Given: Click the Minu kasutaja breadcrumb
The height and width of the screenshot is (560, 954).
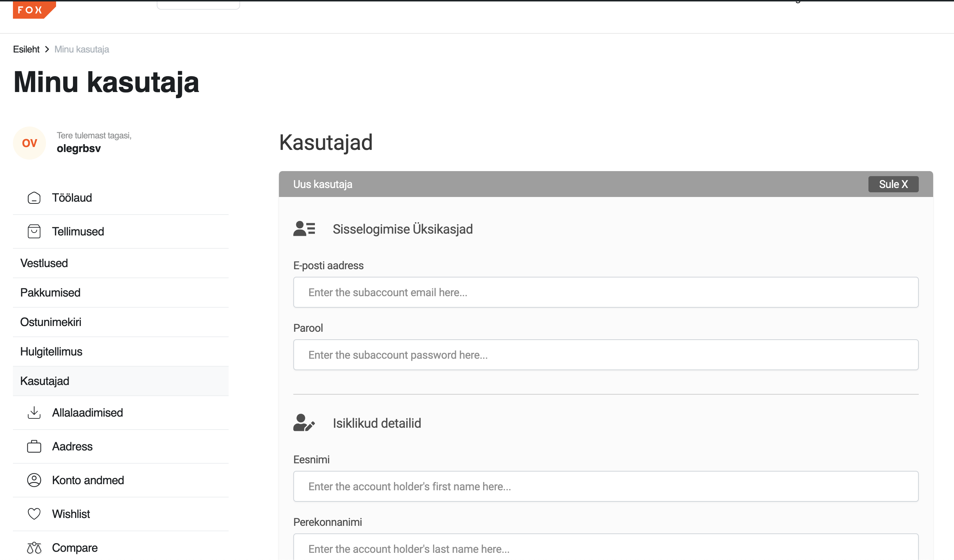Looking at the screenshot, I should point(82,49).
